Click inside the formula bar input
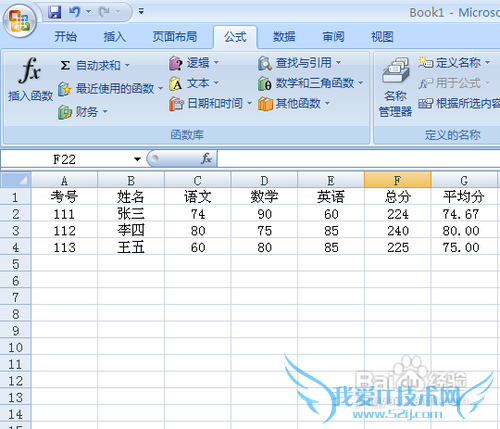This screenshot has width=500, height=429. pos(359,159)
